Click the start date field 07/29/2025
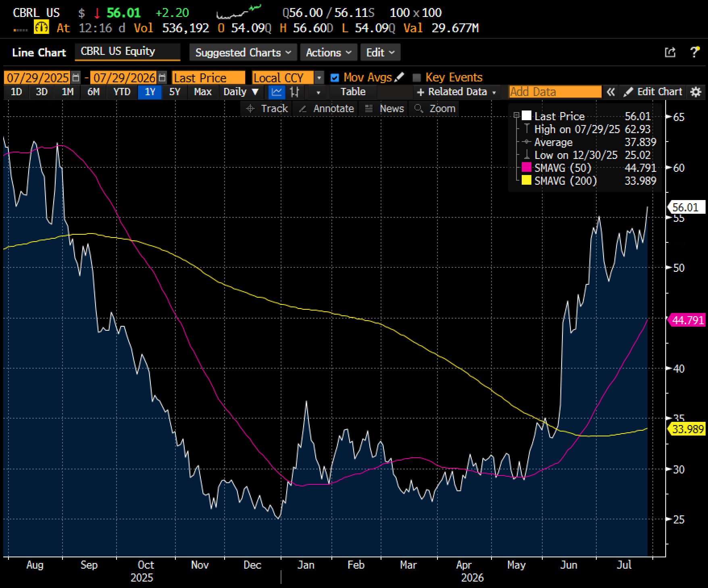The image size is (708, 588). point(38,77)
